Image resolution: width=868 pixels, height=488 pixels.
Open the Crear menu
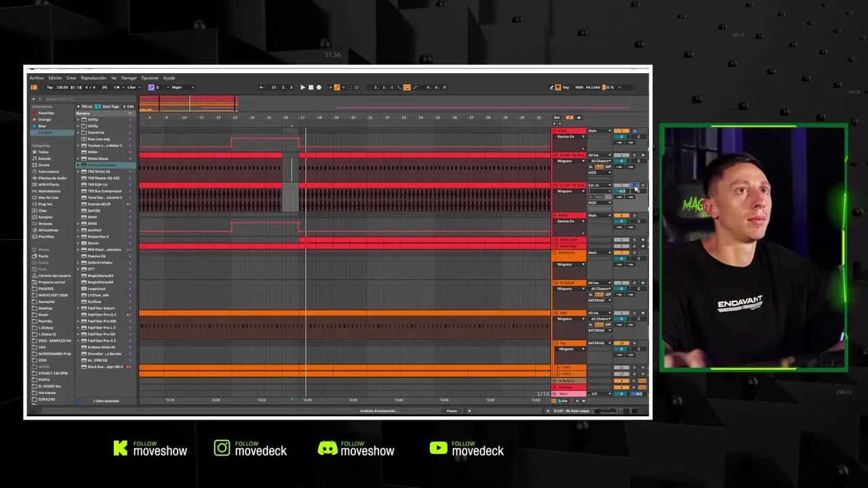point(71,78)
